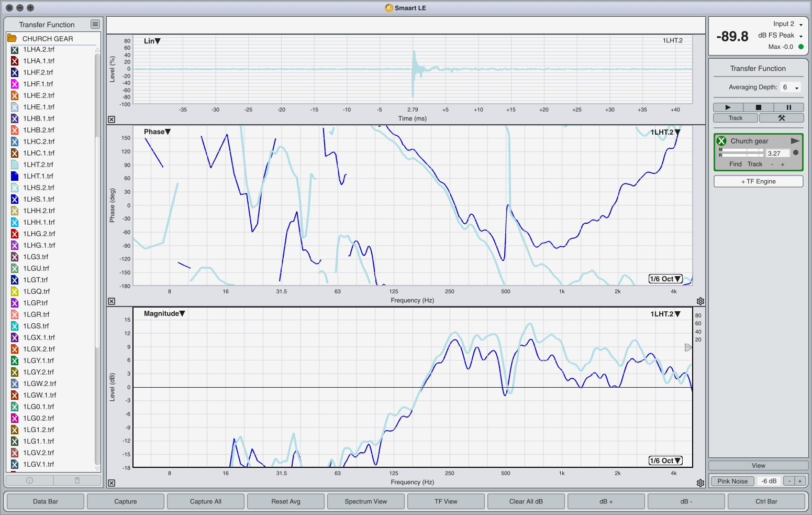
Task: Open Magnitude plot 1/6 Oct smoothing dropdown
Action: click(665, 461)
